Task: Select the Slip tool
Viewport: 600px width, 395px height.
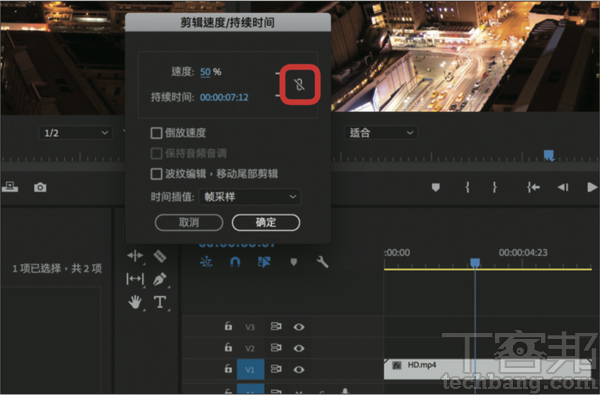Action: point(135,279)
